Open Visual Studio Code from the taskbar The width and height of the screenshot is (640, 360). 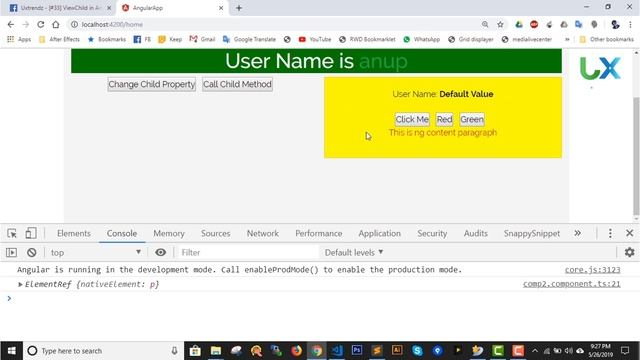337,351
